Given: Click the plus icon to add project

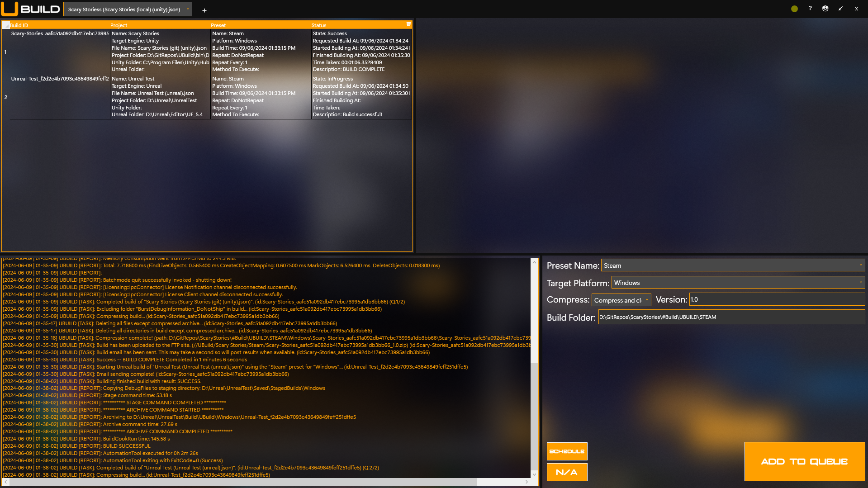Looking at the screenshot, I should tap(204, 10).
